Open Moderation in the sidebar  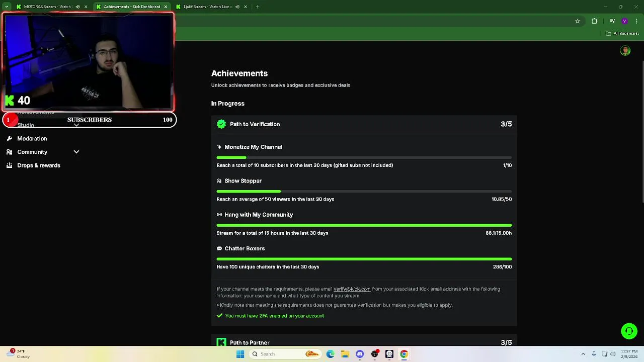(32, 138)
